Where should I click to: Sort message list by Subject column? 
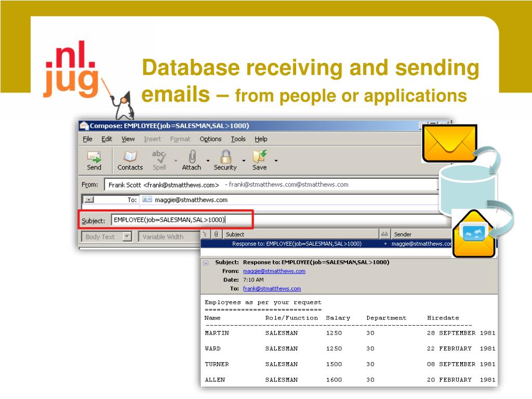click(301, 234)
